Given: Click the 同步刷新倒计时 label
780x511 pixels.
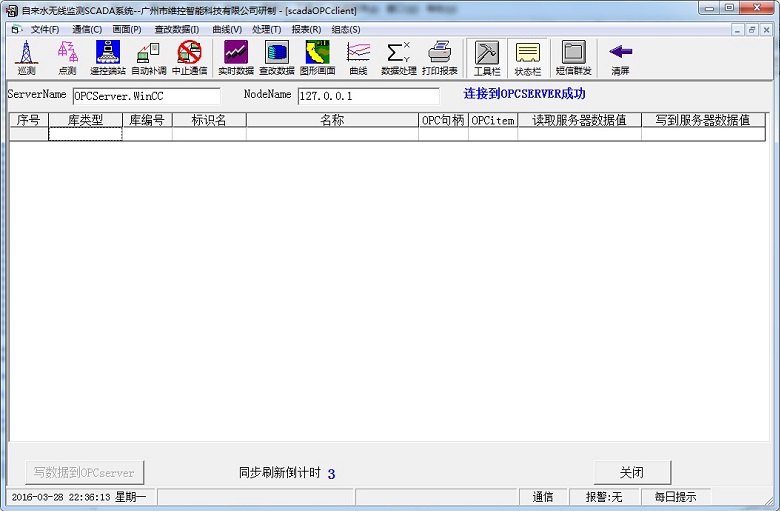Looking at the screenshot, I should point(280,472).
